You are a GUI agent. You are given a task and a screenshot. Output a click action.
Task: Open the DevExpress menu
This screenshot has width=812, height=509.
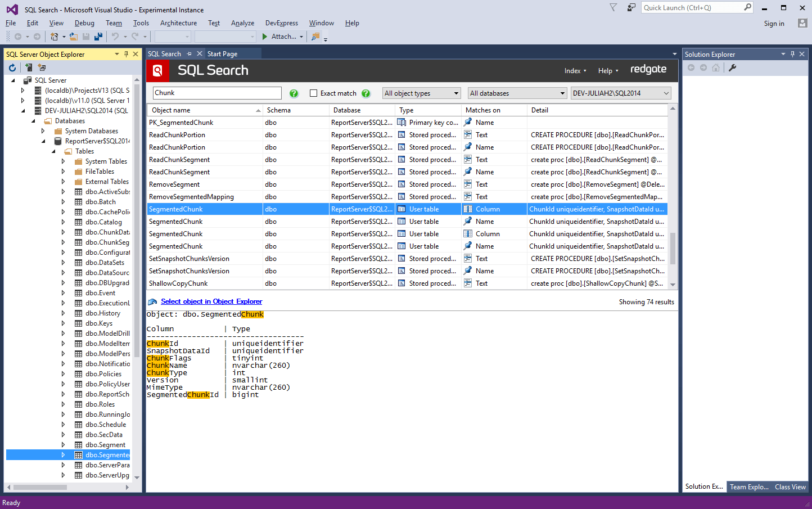pyautogui.click(x=281, y=23)
